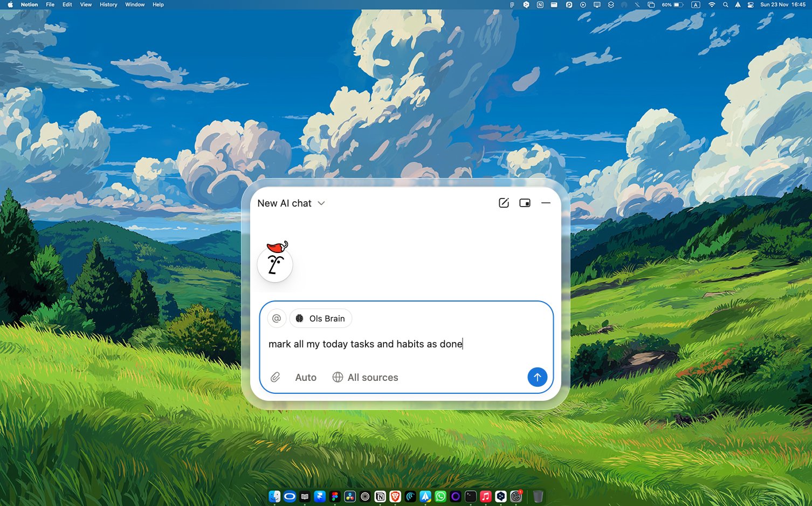Open the Ols Brain context chip
The image size is (812, 506).
[x=321, y=318]
